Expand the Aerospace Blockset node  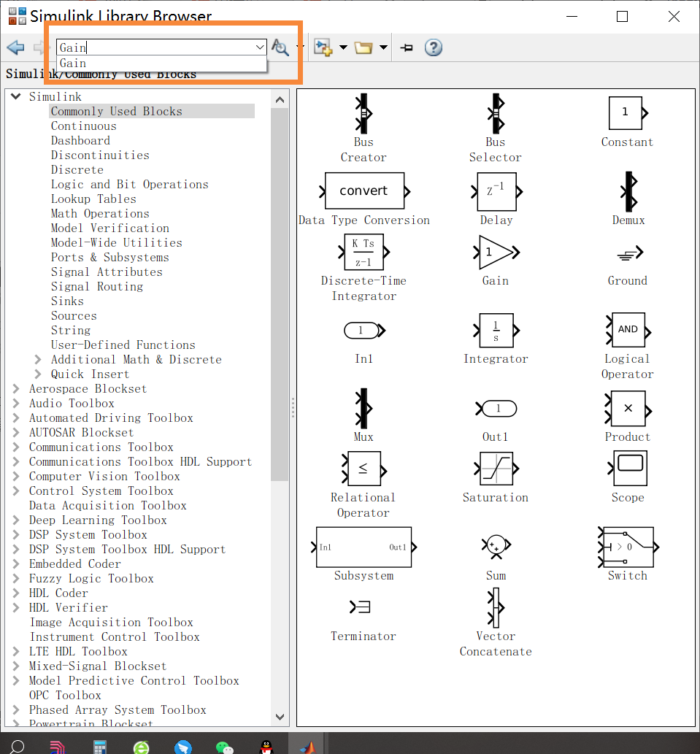[16, 388]
